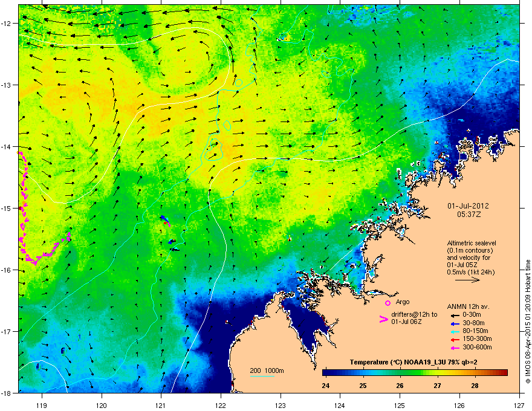Click the 'Altimetric sealevel' legend text
This screenshot has height=411, width=532.
(x=472, y=243)
